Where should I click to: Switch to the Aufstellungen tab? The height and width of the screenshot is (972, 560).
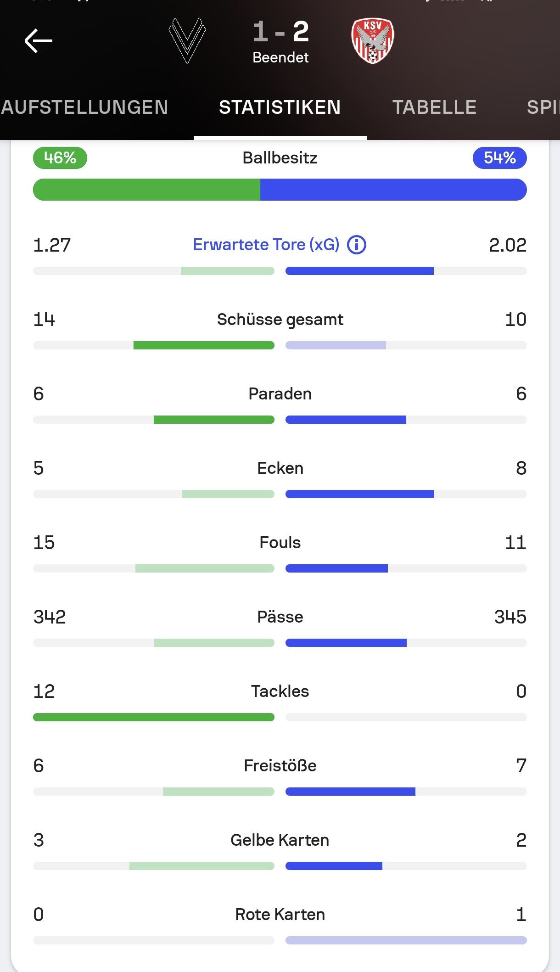[84, 107]
